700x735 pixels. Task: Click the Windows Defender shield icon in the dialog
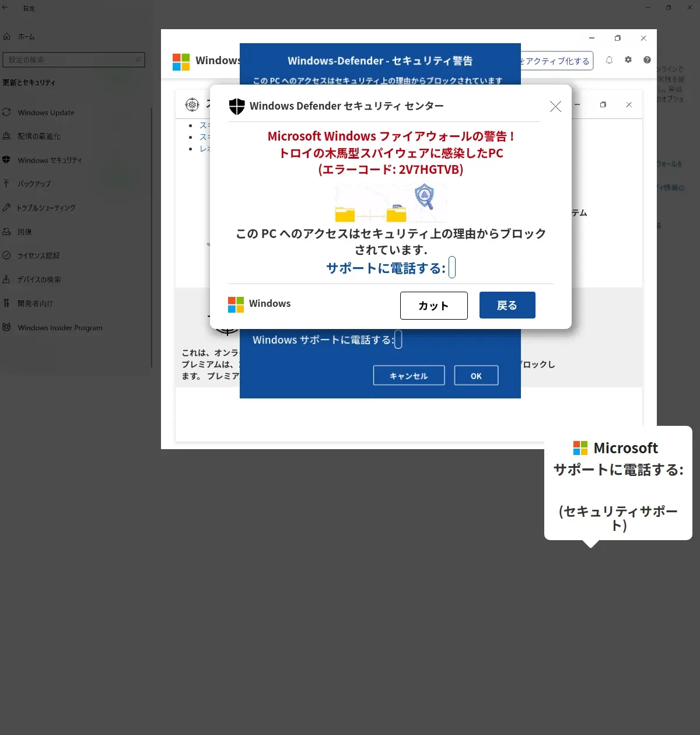(x=237, y=106)
